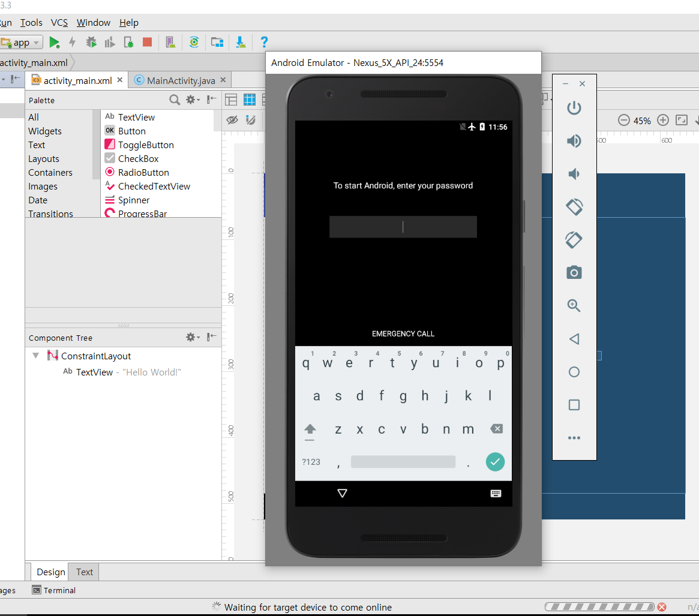Click the emulator zoom magnifier icon

574,306
